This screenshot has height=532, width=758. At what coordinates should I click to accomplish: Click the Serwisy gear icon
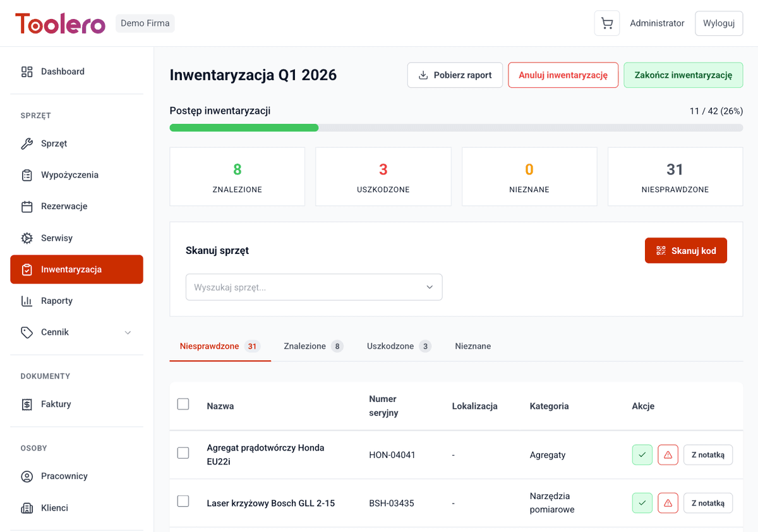[27, 238]
